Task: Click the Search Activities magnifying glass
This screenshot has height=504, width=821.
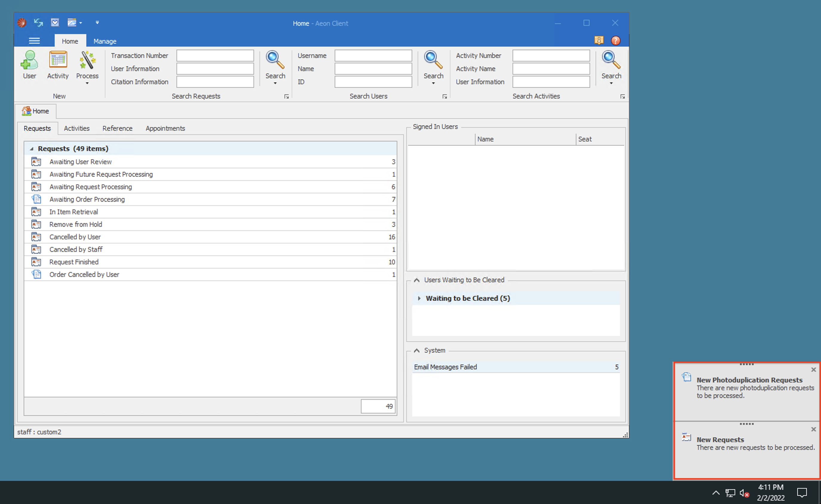Action: [x=611, y=60]
